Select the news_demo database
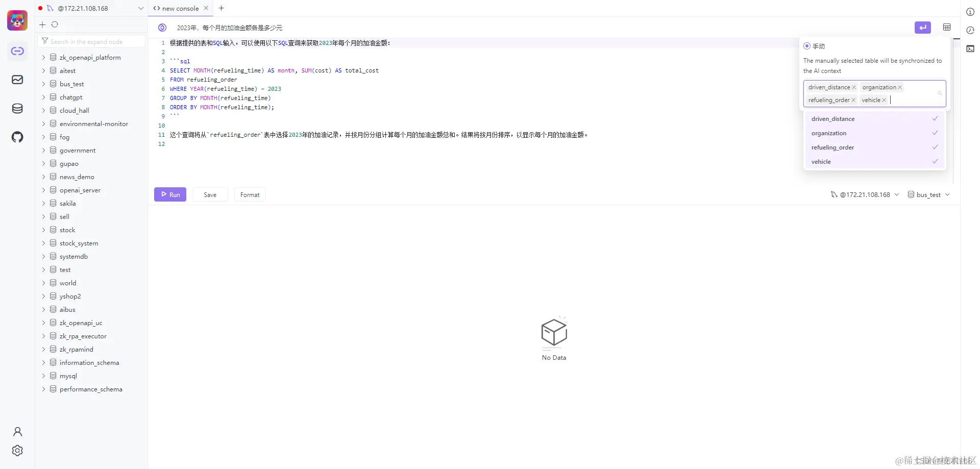The image size is (980, 469). click(x=77, y=177)
